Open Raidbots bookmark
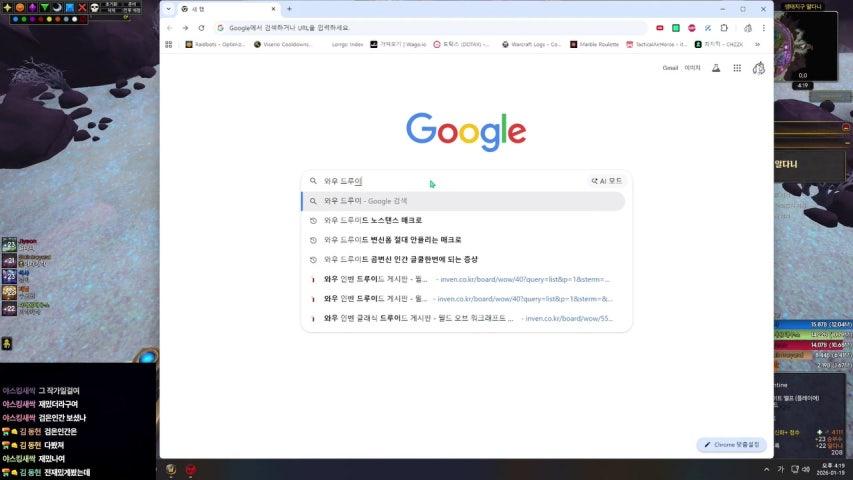The width and height of the screenshot is (853, 480). tap(215, 45)
